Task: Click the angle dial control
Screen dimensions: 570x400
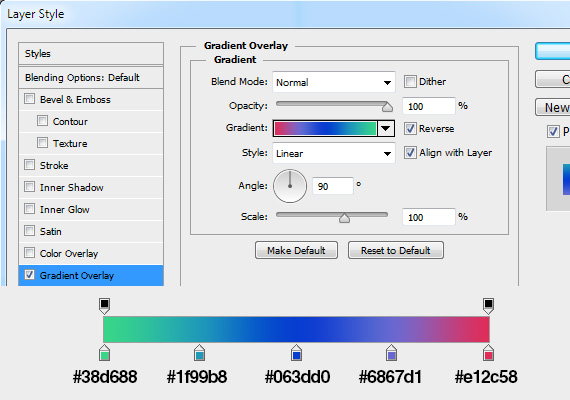Action: pos(290,186)
